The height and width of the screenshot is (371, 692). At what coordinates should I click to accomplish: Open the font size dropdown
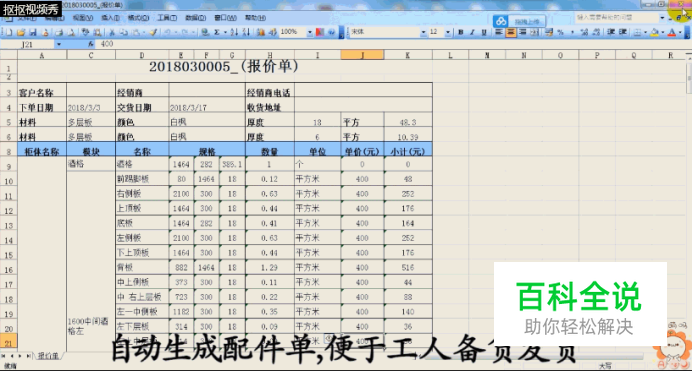pos(448,32)
